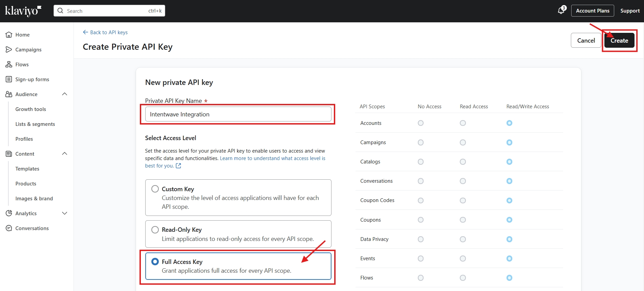Click the Campaigns paper-plane icon
The width and height of the screenshot is (644, 291).
9,49
